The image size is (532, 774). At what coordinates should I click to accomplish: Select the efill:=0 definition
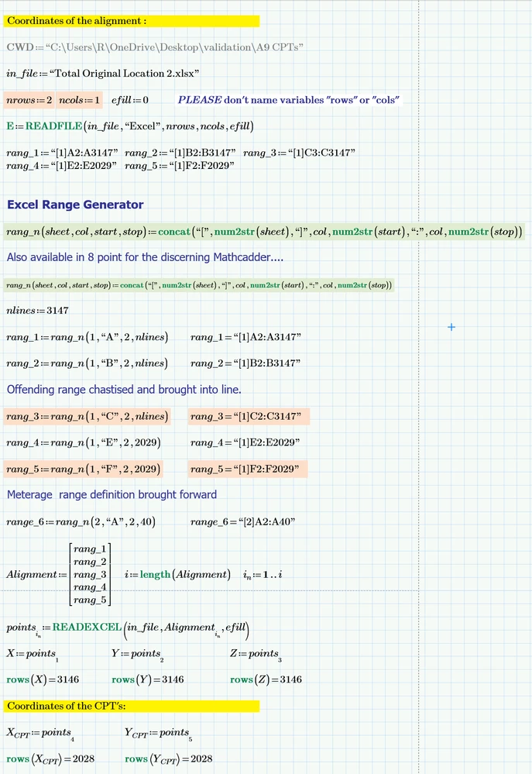point(130,100)
